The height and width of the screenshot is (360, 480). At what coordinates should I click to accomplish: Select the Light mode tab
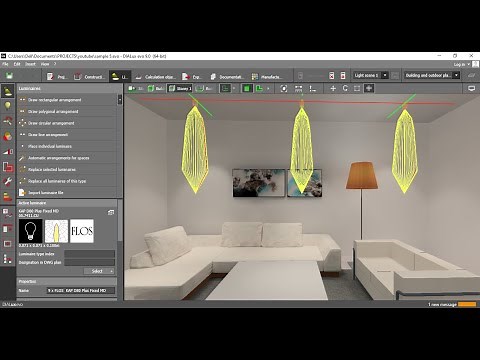[x=120, y=77]
